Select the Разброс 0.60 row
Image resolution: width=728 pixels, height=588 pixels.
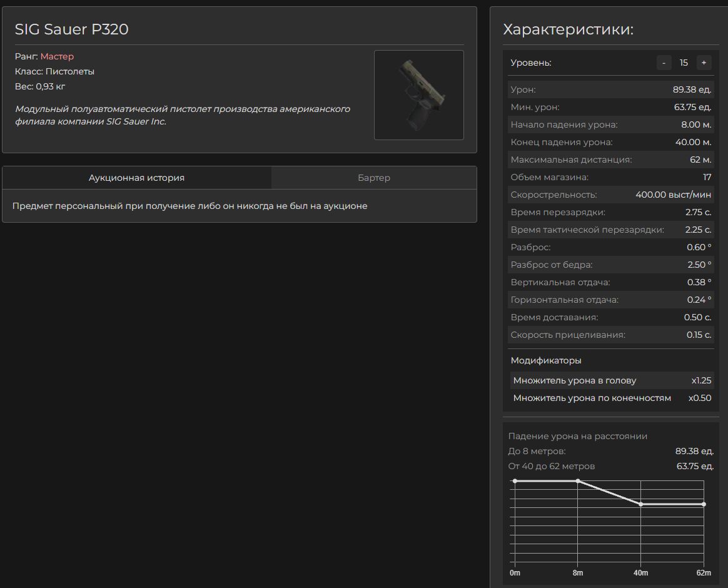(610, 247)
